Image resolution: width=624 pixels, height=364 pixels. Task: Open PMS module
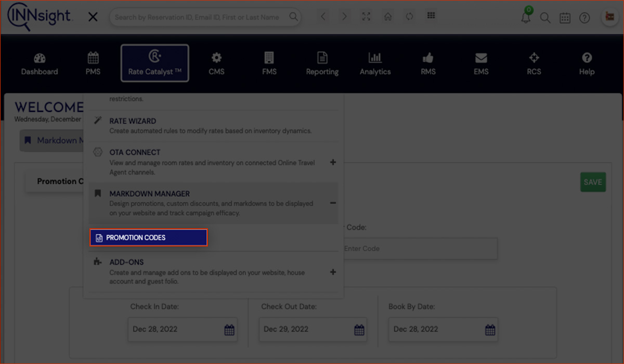point(93,63)
